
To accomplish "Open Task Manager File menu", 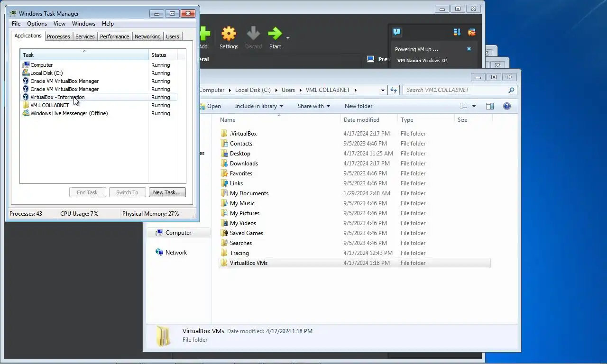I will coord(16,24).
